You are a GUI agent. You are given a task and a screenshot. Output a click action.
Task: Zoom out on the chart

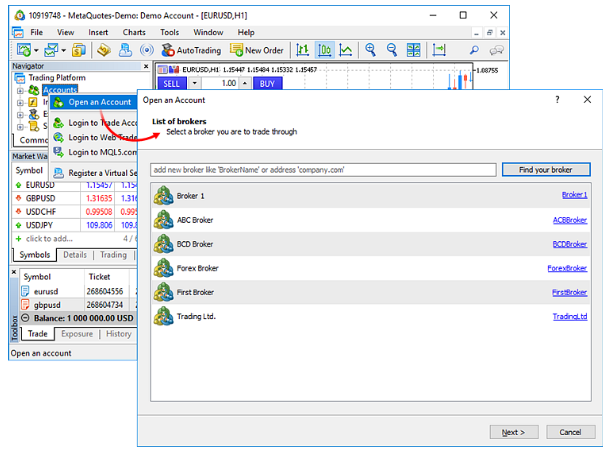tap(392, 50)
